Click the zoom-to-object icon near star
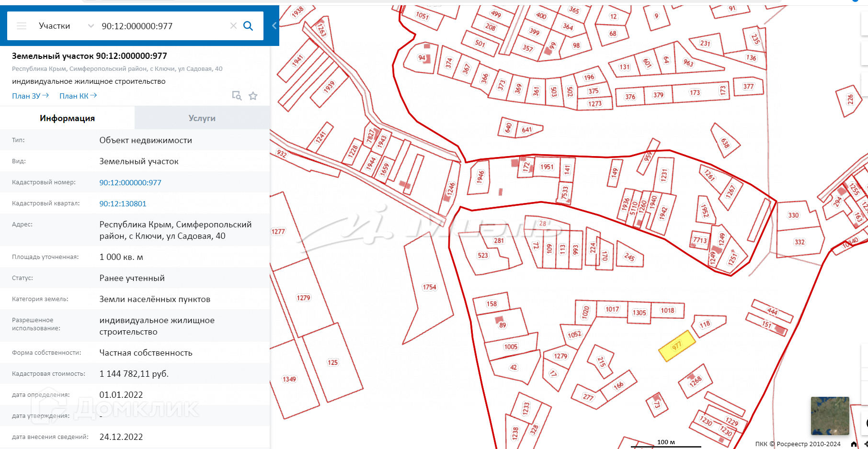The height and width of the screenshot is (449, 868). [x=237, y=96]
